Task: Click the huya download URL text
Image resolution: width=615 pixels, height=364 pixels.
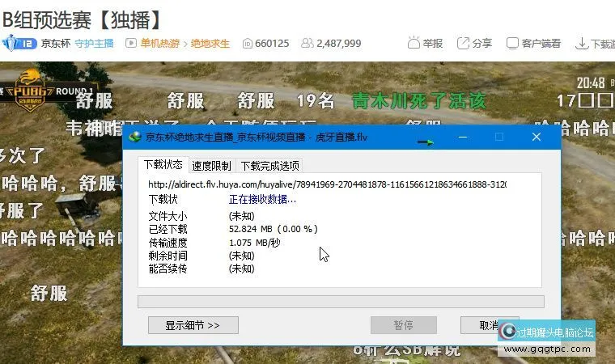Action: tap(327, 184)
